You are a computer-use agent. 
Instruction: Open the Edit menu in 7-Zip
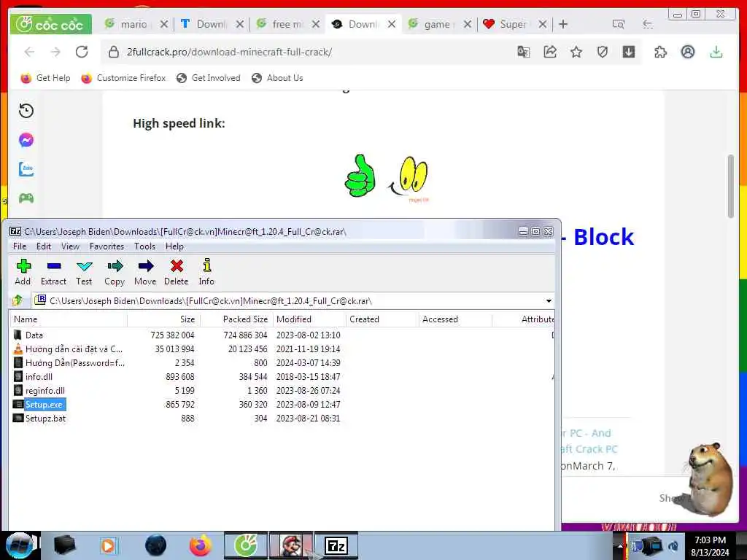(x=43, y=246)
